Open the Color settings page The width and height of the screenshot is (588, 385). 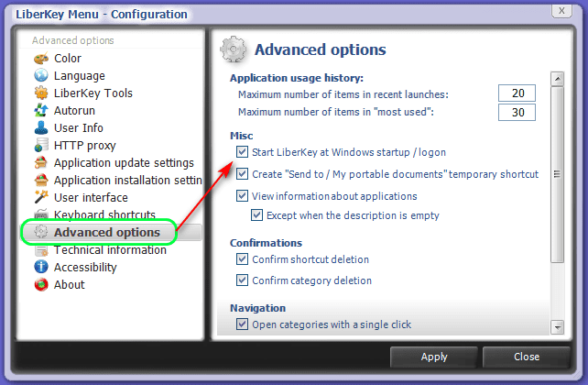coord(68,58)
